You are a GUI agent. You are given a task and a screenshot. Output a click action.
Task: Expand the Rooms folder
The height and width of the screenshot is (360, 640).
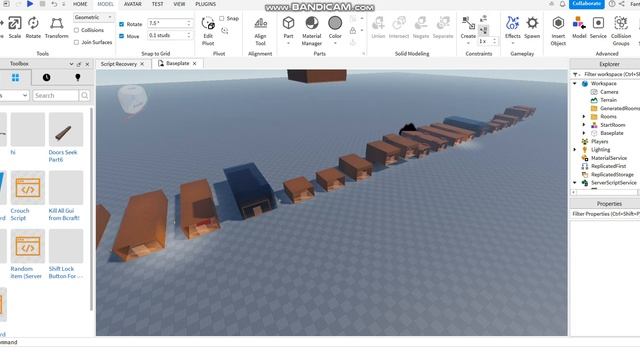(584, 117)
